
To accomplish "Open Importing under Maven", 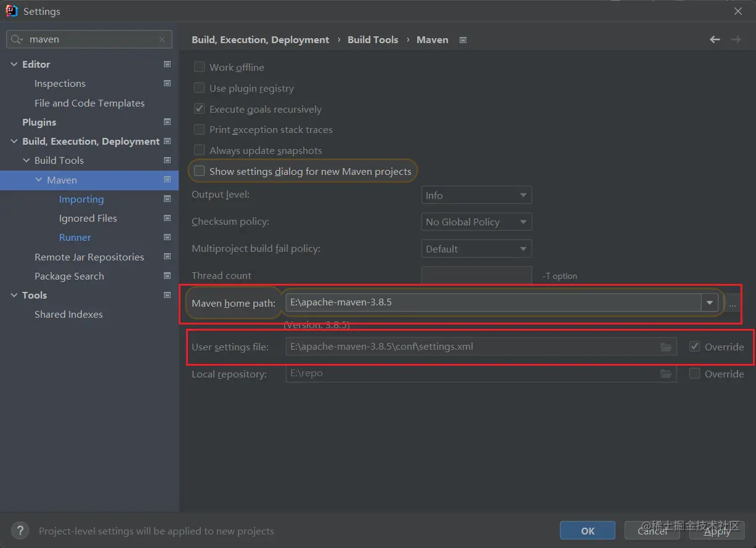I will point(81,199).
